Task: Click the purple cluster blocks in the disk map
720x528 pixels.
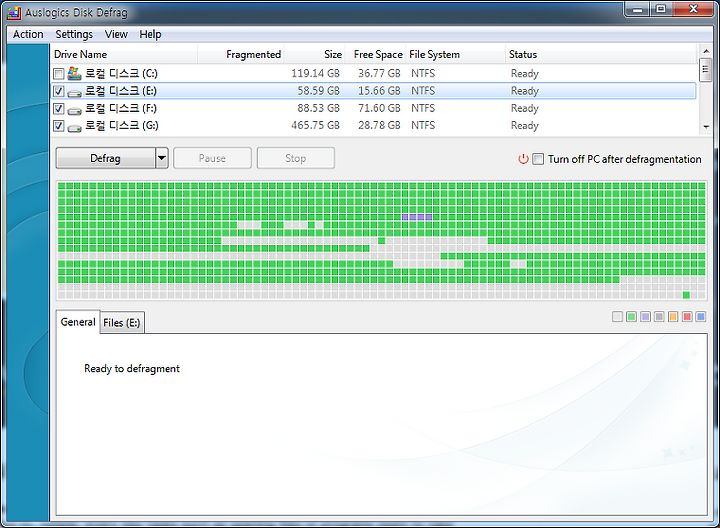Action: (x=417, y=217)
